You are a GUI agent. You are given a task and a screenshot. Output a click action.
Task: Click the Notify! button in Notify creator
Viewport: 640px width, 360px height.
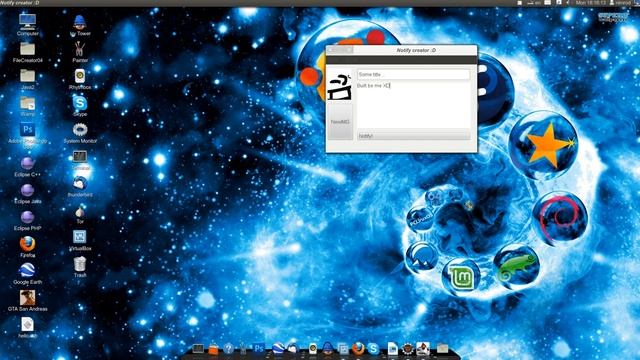point(413,136)
